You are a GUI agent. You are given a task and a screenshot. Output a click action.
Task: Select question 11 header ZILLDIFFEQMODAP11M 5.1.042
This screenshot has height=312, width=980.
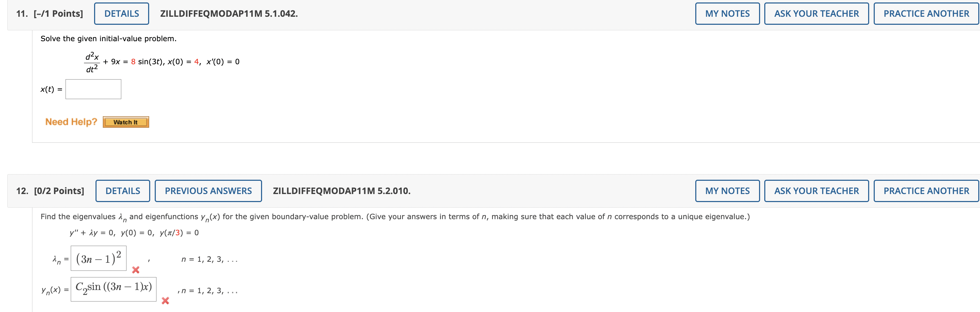(x=229, y=14)
